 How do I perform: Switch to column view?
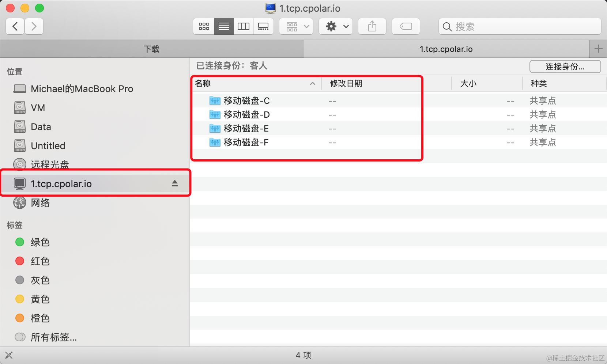pos(244,26)
